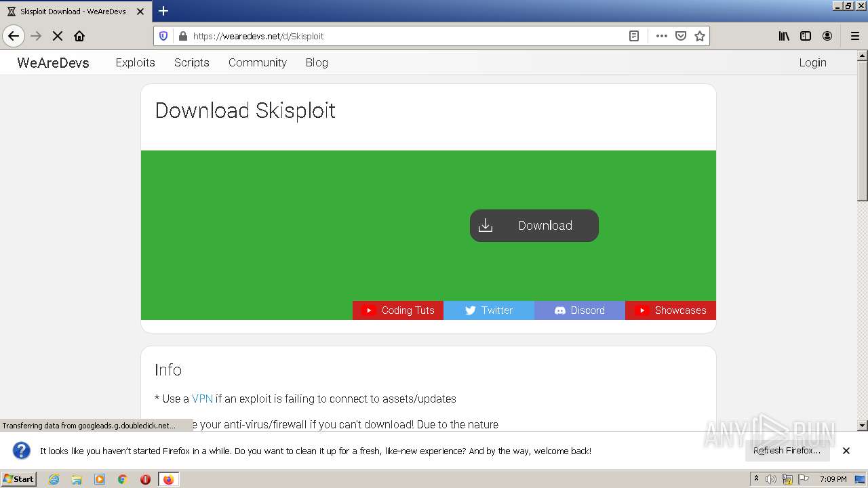Click the scrollbar's down arrow
This screenshot has height=488, width=868.
tap(863, 426)
